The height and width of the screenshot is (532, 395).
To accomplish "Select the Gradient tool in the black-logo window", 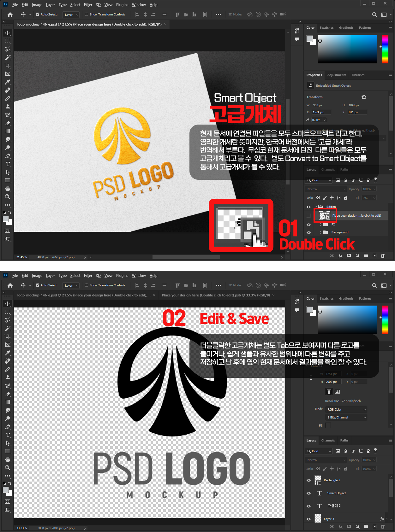I will tap(8, 402).
